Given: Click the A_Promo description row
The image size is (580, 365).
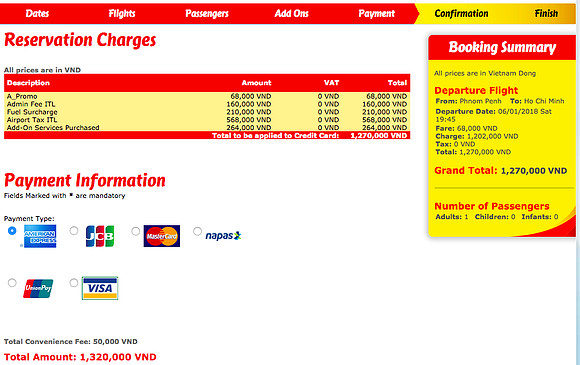Looking at the screenshot, I should [x=207, y=96].
